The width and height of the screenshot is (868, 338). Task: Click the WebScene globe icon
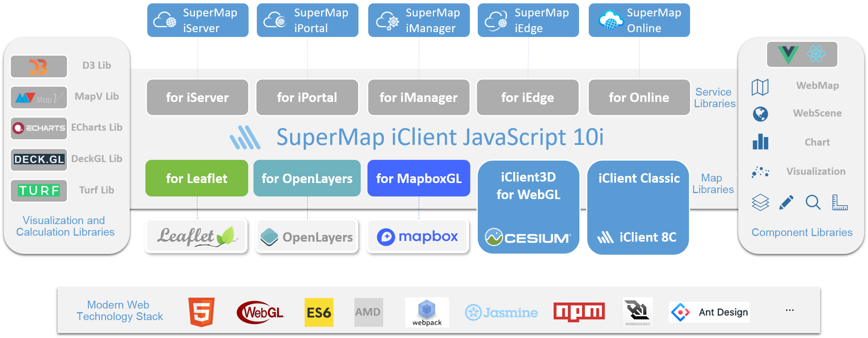click(x=760, y=114)
